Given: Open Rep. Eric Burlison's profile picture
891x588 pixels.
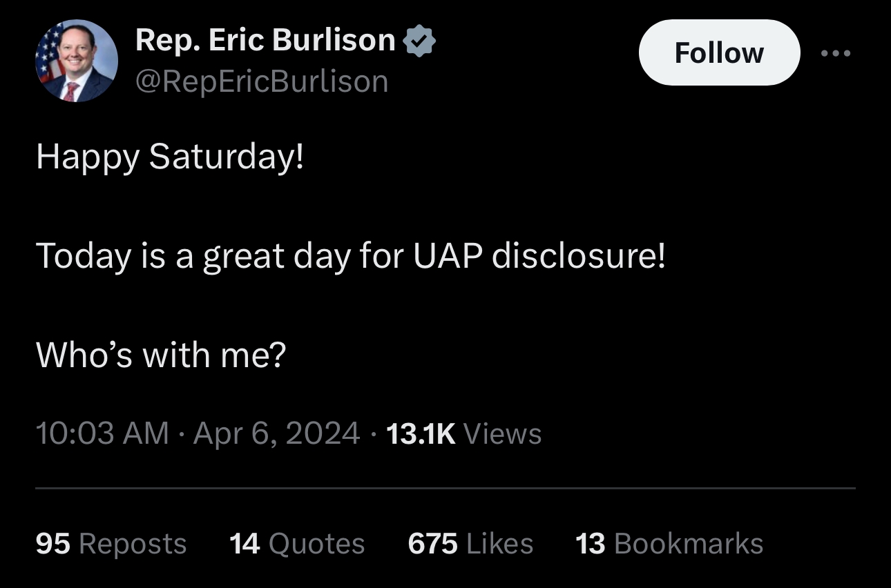Looking at the screenshot, I should pos(76,61).
